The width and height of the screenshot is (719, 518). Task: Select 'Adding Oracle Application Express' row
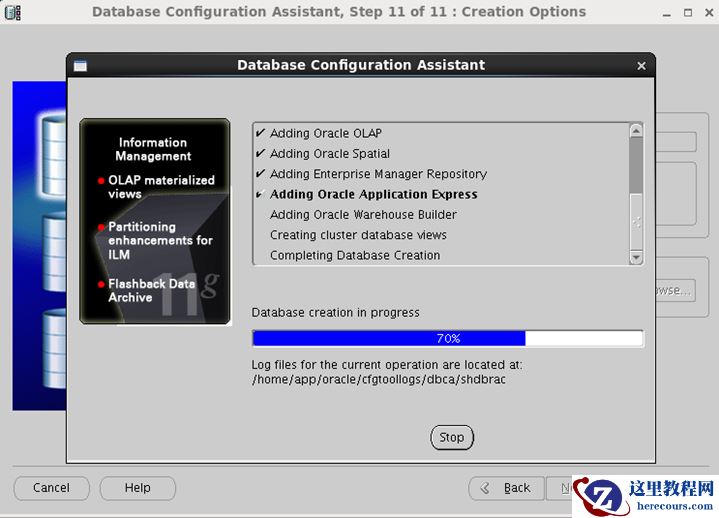tap(442, 194)
